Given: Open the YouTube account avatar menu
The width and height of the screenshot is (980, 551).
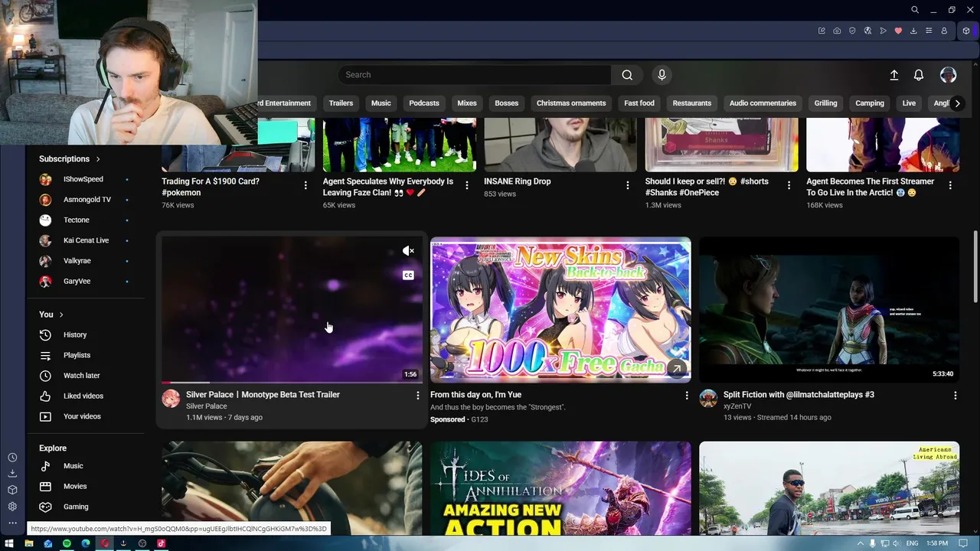Looking at the screenshot, I should [948, 75].
